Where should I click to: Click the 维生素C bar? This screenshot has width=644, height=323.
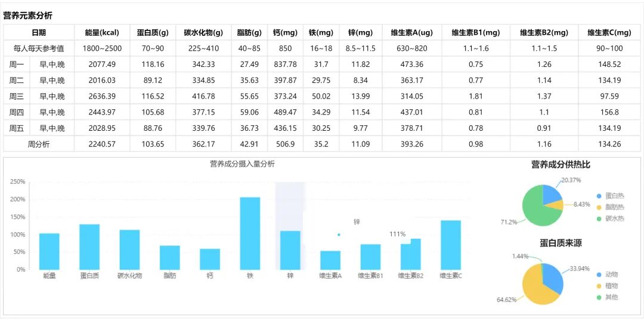tap(451, 245)
